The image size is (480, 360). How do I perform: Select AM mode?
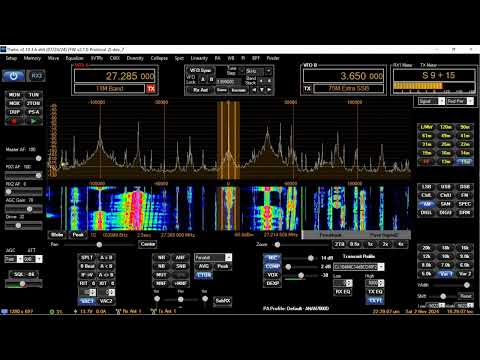coord(426,204)
